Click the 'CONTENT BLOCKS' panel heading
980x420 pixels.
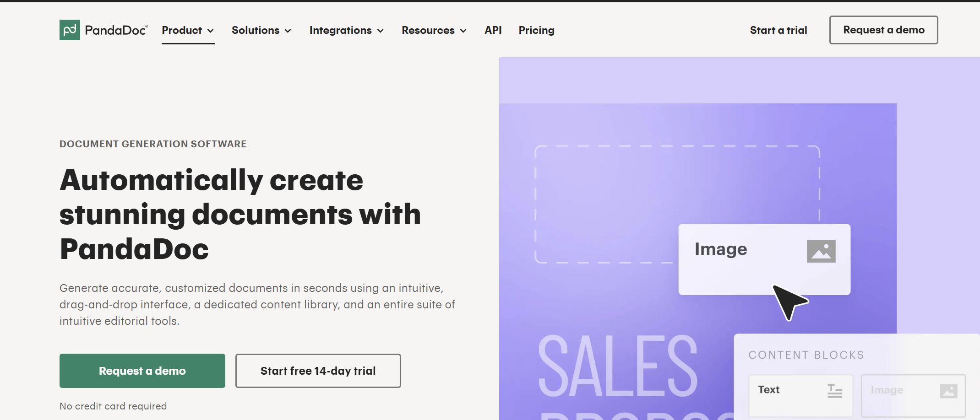pos(806,355)
